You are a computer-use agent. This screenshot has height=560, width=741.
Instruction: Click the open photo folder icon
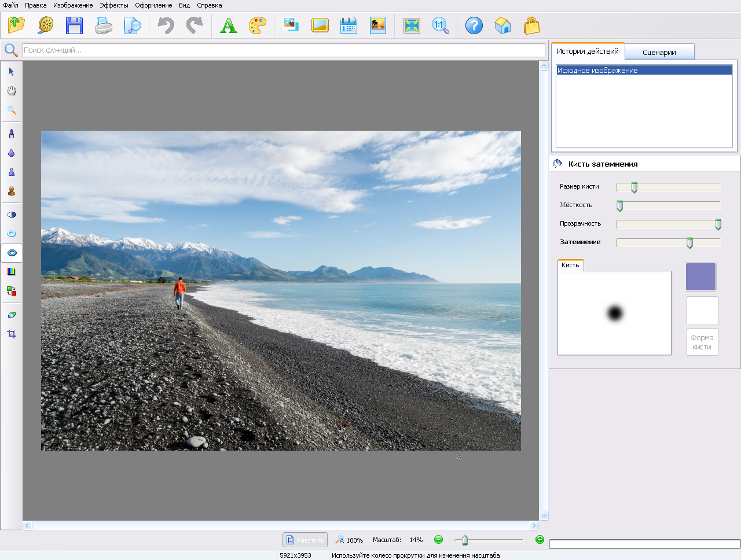pos(17,25)
